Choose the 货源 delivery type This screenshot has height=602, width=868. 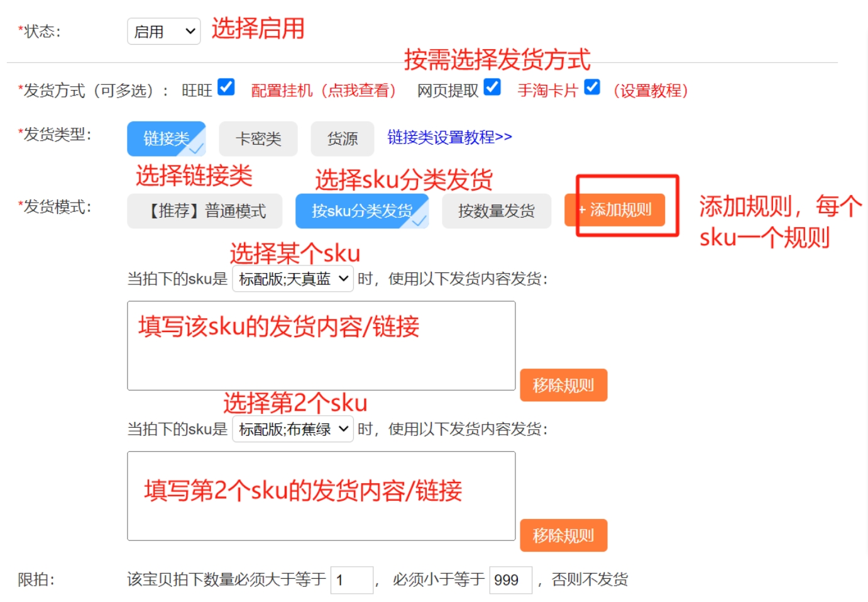tap(342, 138)
